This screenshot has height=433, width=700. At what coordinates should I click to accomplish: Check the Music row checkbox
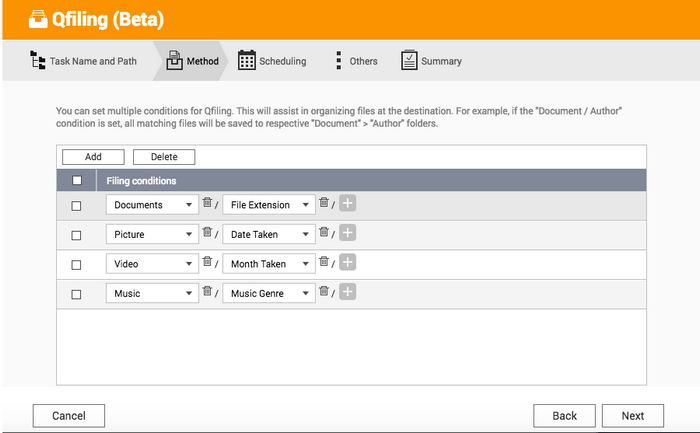(76, 294)
